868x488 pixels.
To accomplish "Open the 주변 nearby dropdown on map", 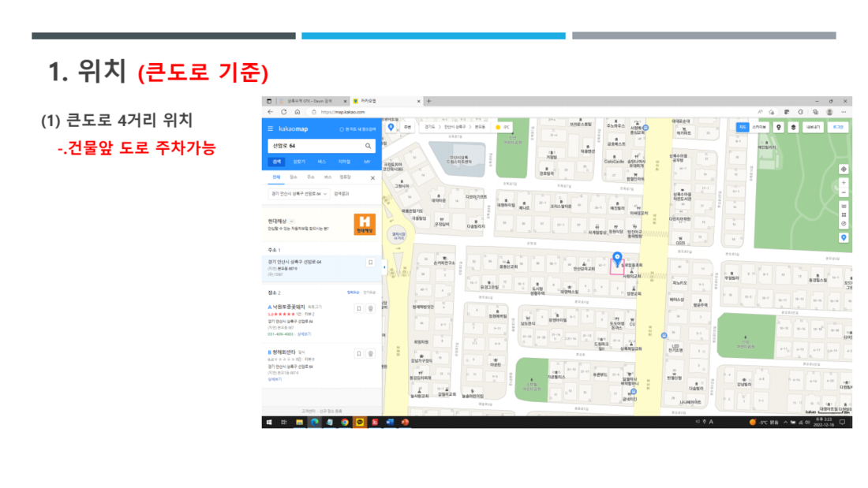I will tap(407, 127).
